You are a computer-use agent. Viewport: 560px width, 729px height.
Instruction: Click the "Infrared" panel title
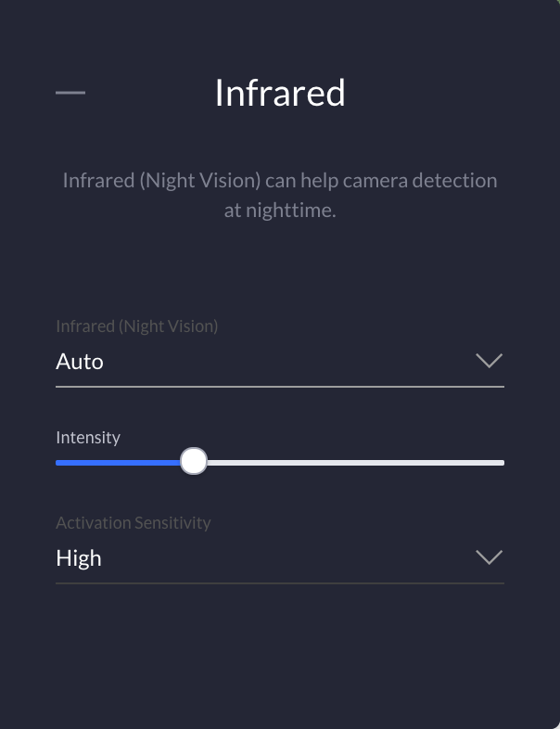(280, 93)
